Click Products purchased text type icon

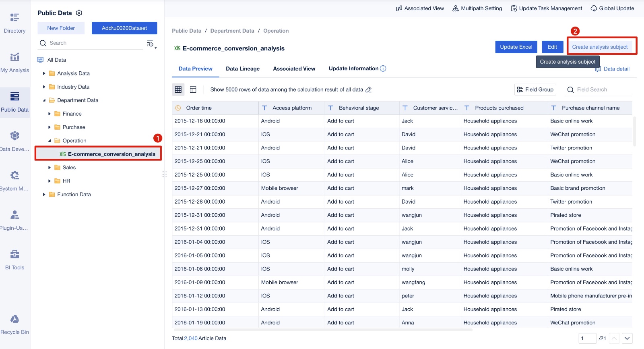pyautogui.click(x=467, y=108)
